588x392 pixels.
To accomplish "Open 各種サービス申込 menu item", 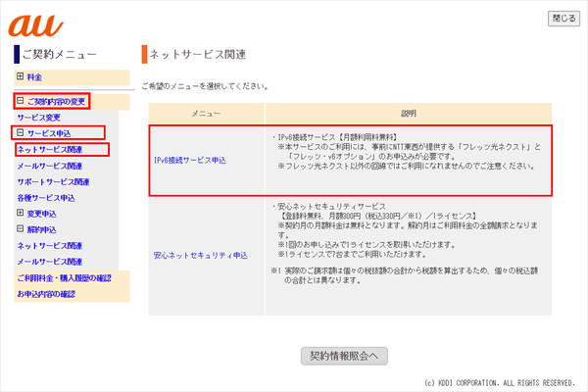I will pyautogui.click(x=45, y=197).
